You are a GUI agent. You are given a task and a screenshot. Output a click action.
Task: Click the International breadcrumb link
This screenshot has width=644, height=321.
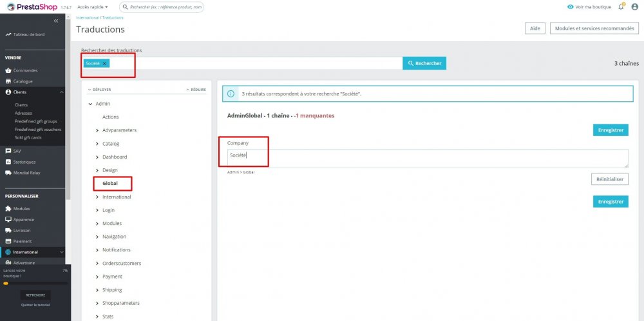tap(88, 17)
